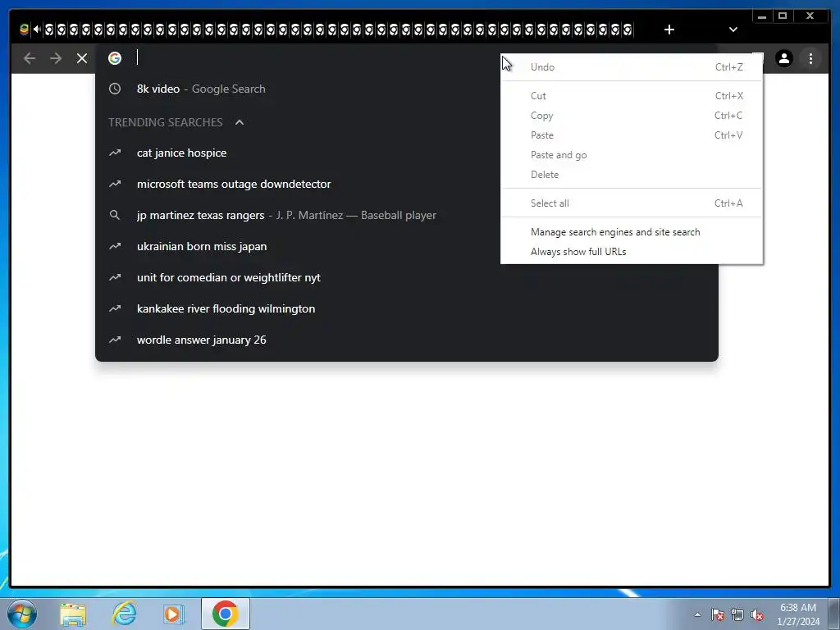Click the Google logo in address bar

(x=115, y=58)
